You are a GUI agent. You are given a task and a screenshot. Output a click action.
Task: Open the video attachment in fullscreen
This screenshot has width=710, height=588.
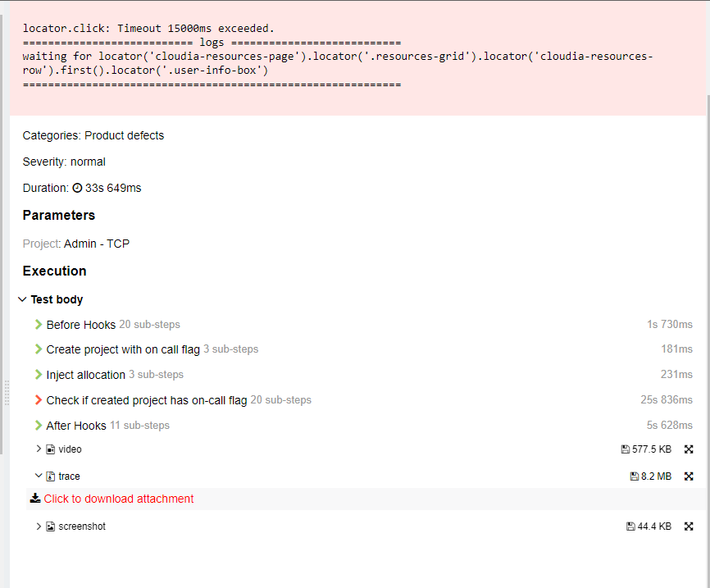688,449
